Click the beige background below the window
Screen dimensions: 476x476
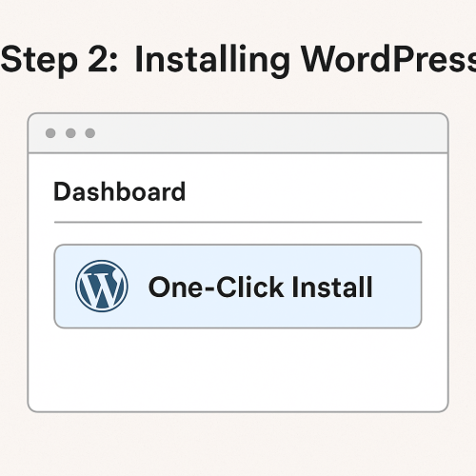tap(238, 445)
